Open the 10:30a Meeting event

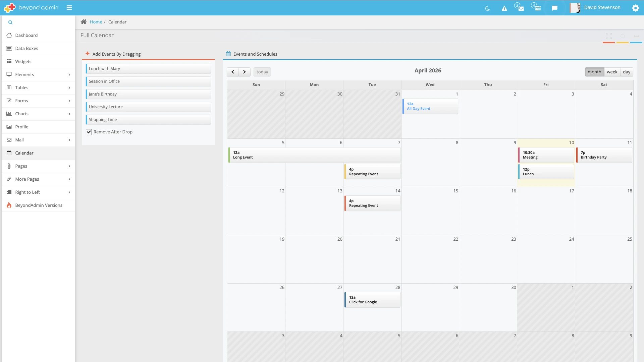546,155
